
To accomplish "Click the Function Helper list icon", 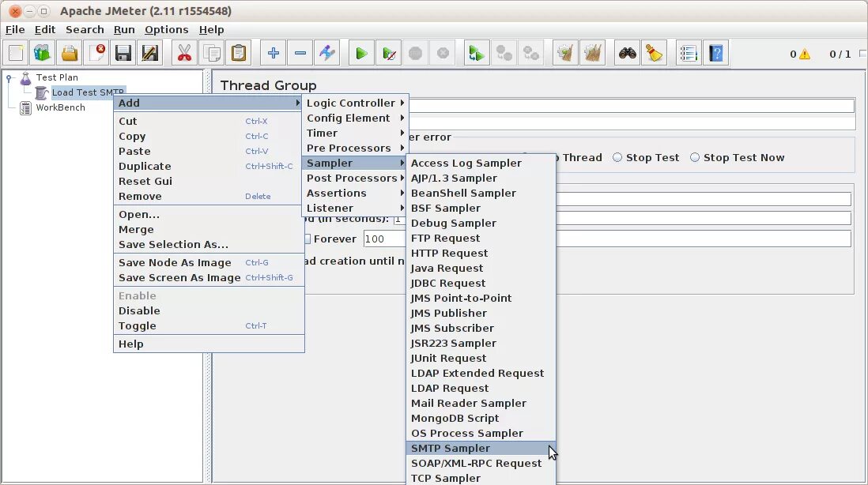I will 689,54.
